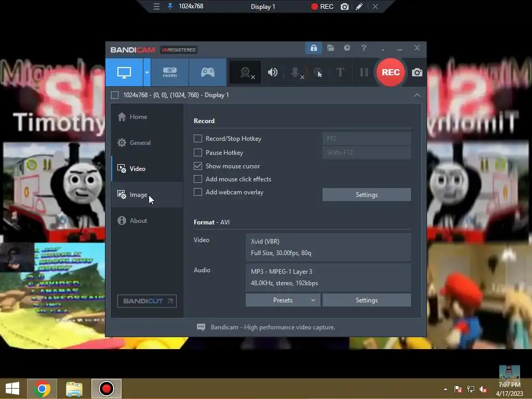This screenshot has width=532, height=399.
Task: Open the mini bar hamburger menu
Action: 156,6
